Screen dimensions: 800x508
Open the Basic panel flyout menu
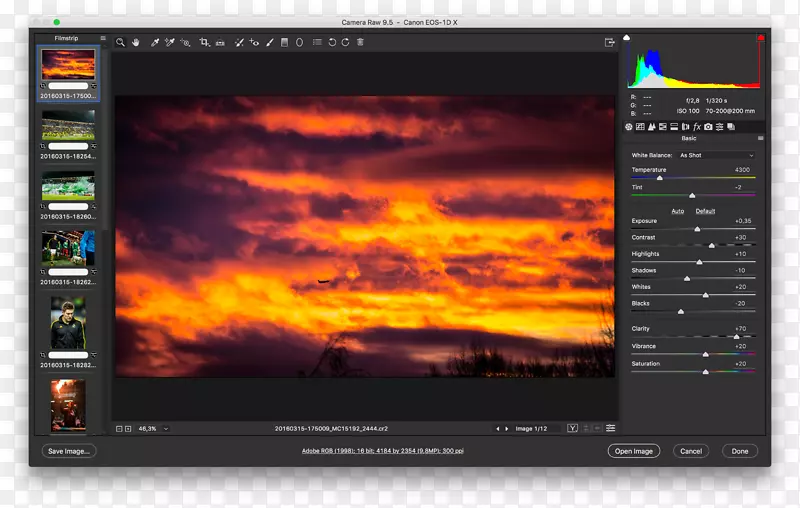760,138
